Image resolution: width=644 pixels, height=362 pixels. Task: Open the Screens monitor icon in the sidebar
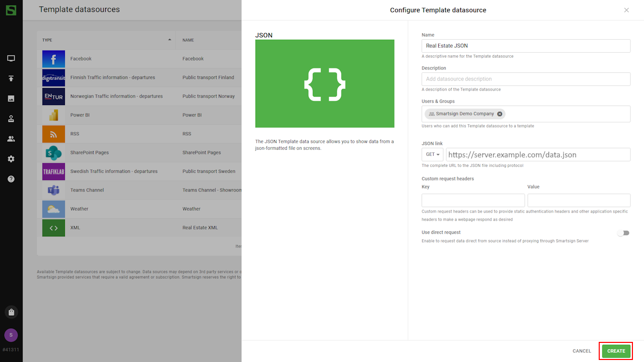pyautogui.click(x=11, y=58)
